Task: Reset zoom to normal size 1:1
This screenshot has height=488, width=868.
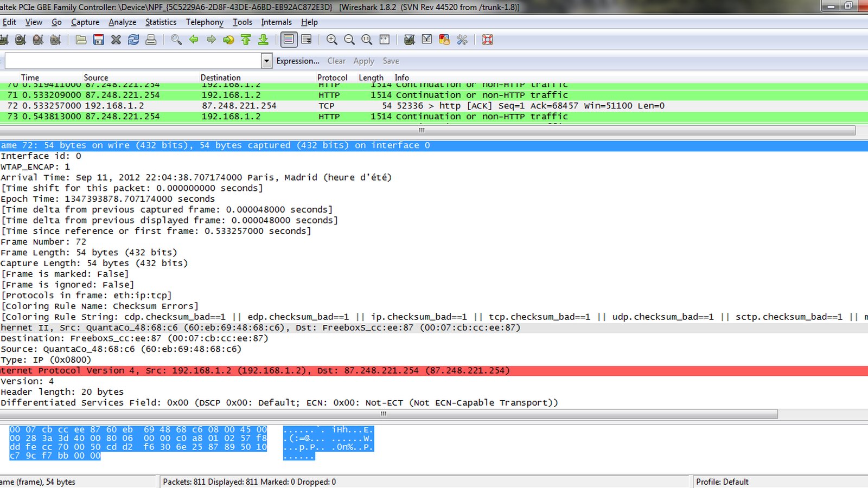Action: (x=367, y=40)
